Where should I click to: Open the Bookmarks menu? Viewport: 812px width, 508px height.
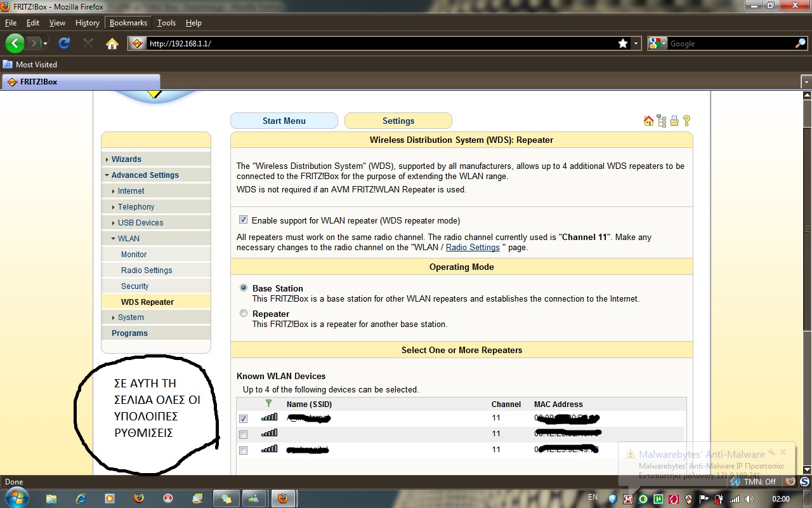128,22
